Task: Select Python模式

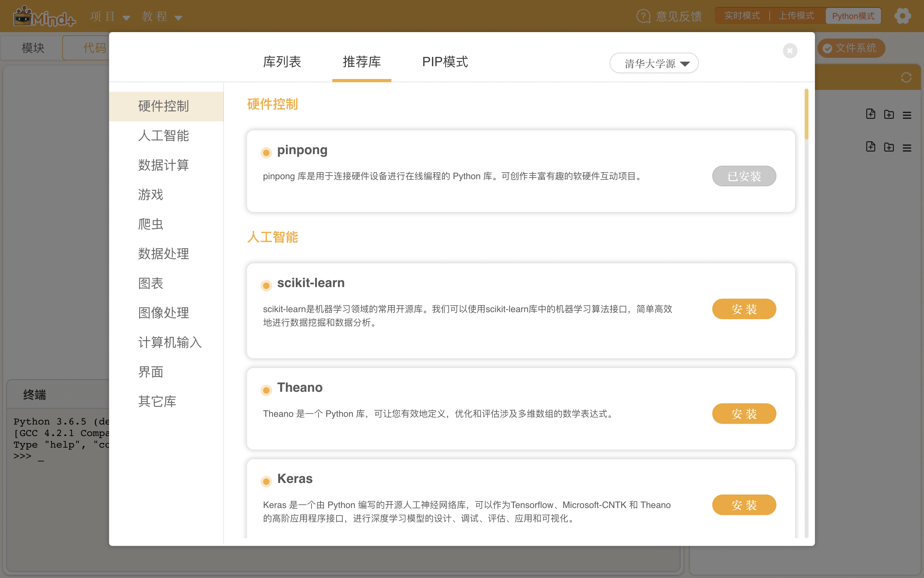Action: (x=853, y=16)
